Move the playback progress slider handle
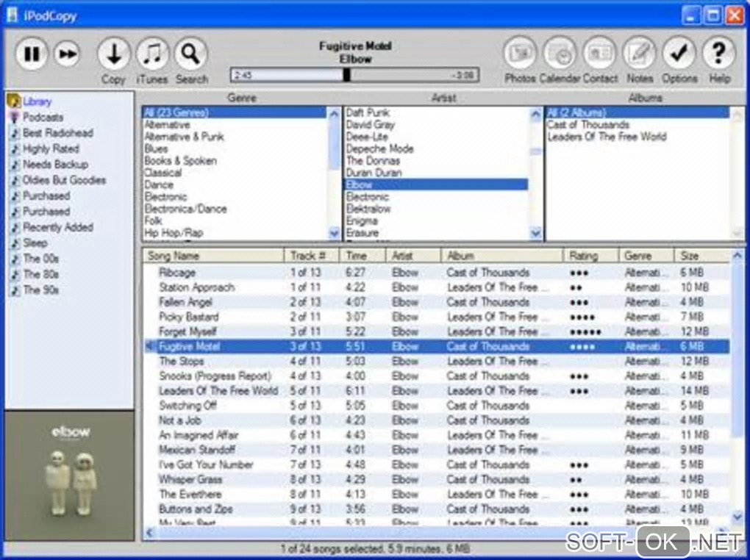This screenshot has height=560, width=750. pyautogui.click(x=347, y=75)
